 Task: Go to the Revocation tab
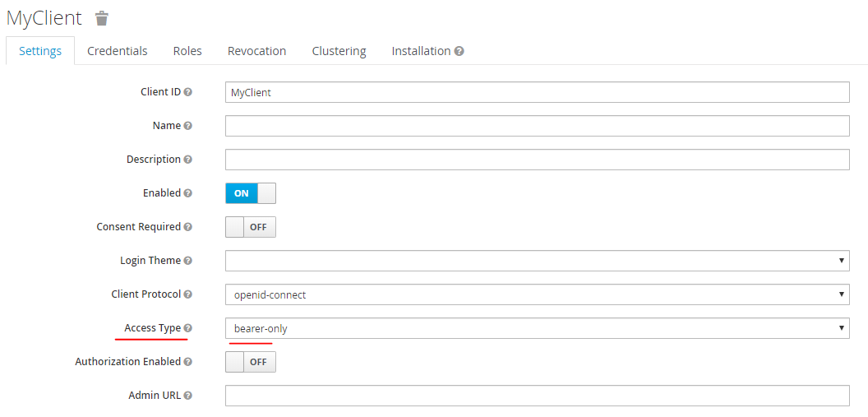(x=256, y=51)
